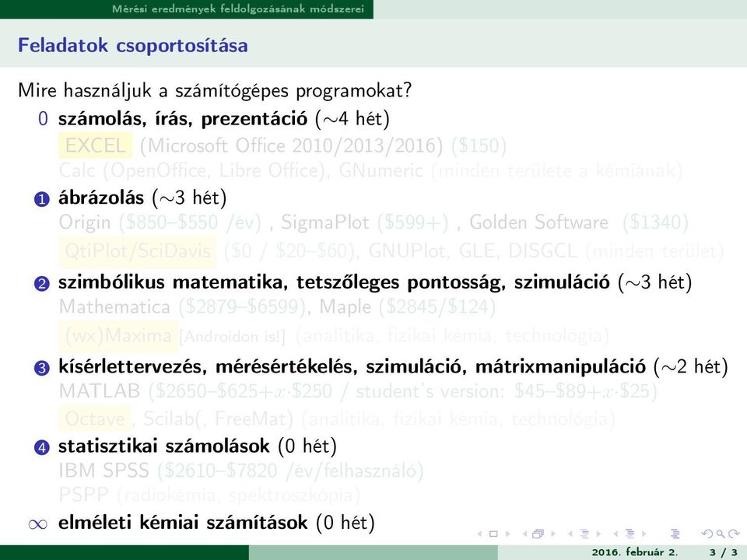747x560 pixels.
Task: Click 'elméleti kémiai számítások' heading
Action: pos(183,523)
